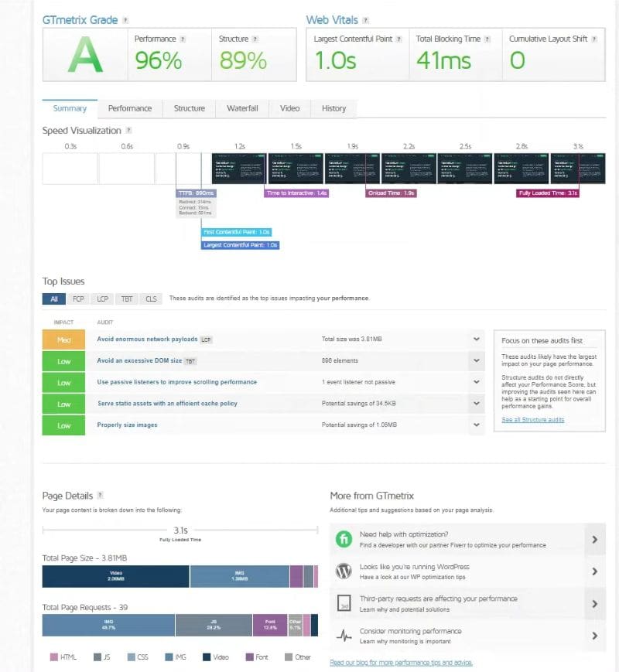The image size is (619, 672).
Task: Click Properly size images link
Action: 127,425
